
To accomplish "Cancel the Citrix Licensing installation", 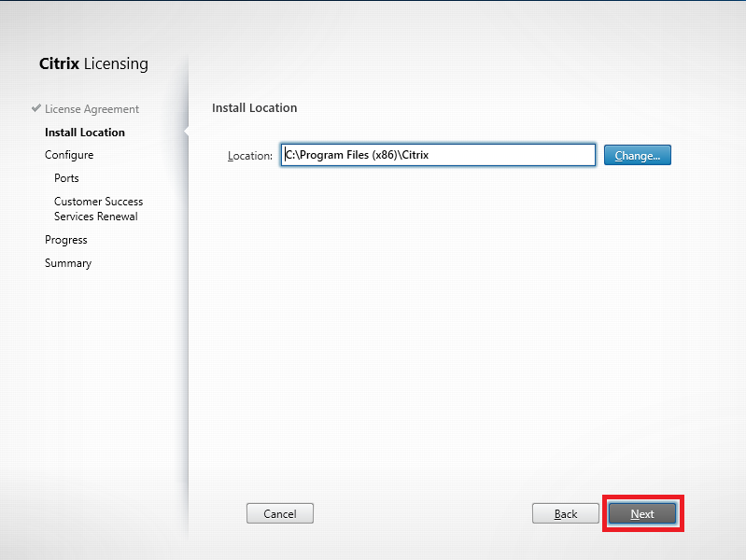I will [x=279, y=513].
